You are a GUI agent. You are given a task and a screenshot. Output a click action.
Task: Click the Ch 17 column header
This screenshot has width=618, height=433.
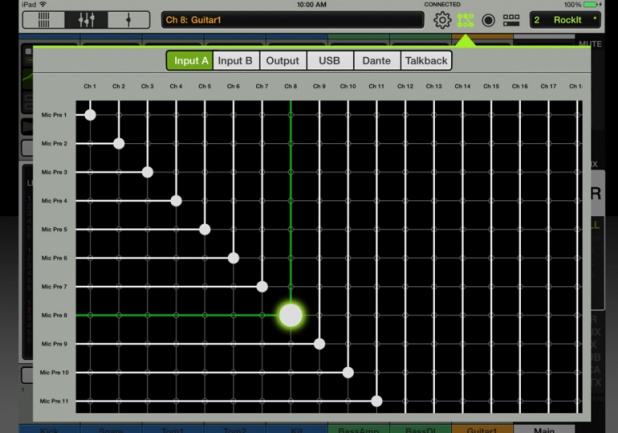548,86
